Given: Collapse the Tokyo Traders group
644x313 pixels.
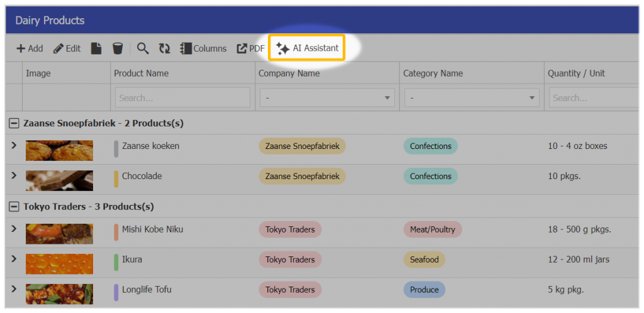Looking at the screenshot, I should (14, 206).
